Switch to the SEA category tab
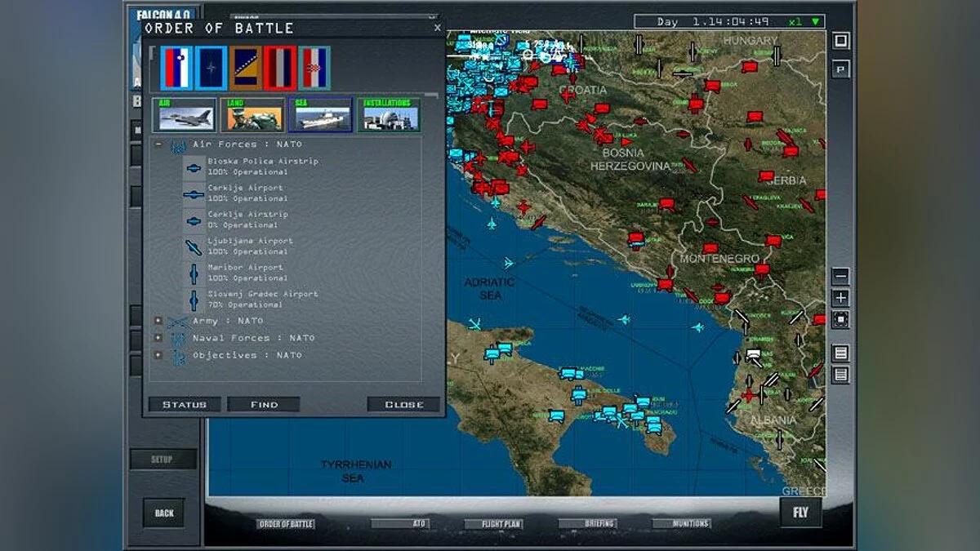980x551 pixels. point(320,115)
